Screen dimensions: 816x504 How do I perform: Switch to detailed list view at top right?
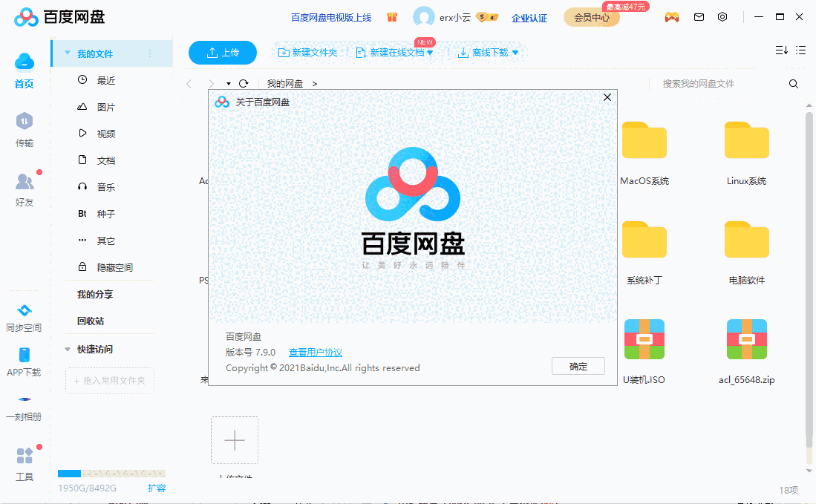coord(800,50)
